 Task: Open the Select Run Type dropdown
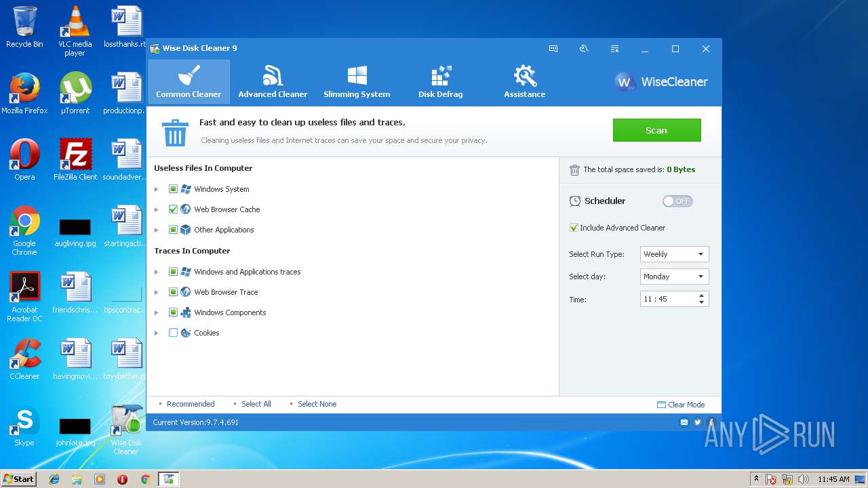click(674, 254)
